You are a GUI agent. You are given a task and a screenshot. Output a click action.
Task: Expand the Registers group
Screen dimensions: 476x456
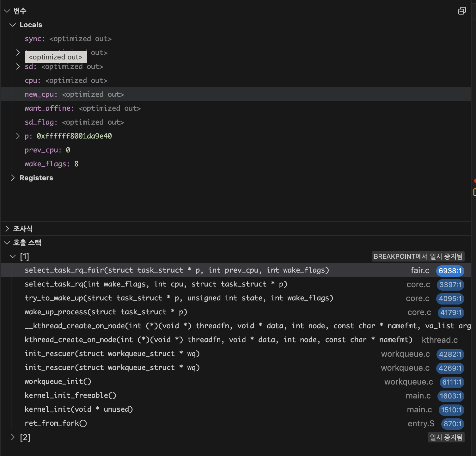tap(13, 178)
